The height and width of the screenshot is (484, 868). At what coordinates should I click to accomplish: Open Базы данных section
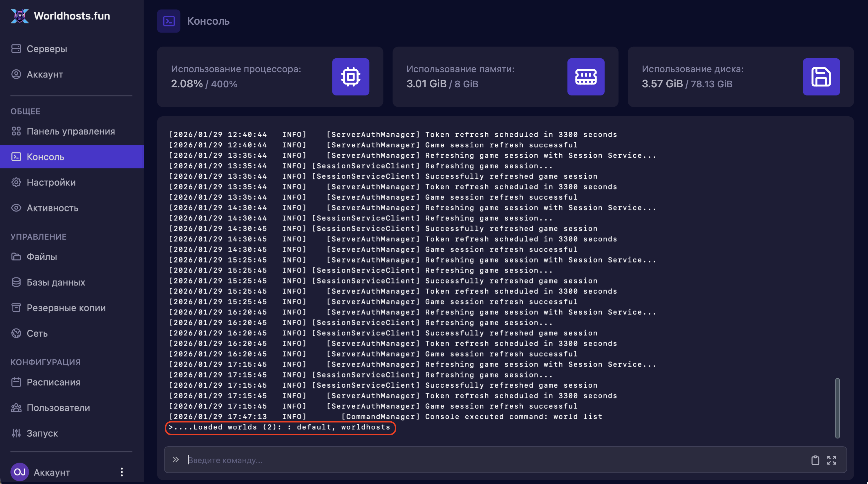(56, 282)
